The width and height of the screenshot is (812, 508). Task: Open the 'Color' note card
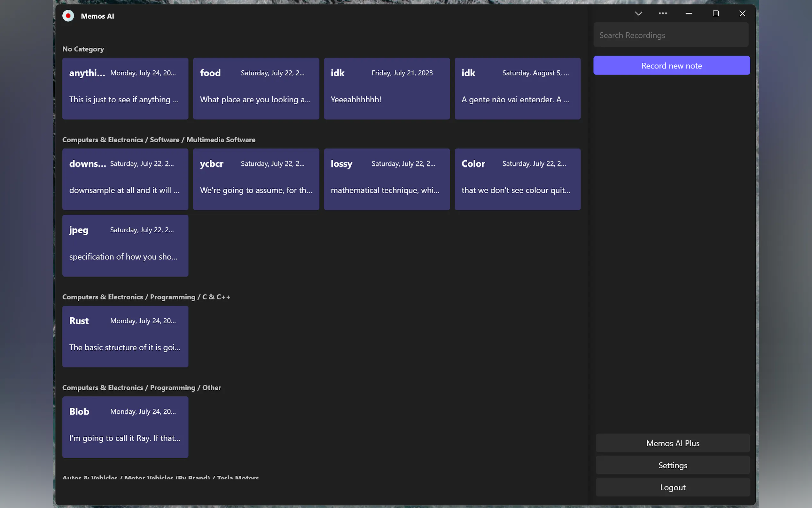[517, 179]
